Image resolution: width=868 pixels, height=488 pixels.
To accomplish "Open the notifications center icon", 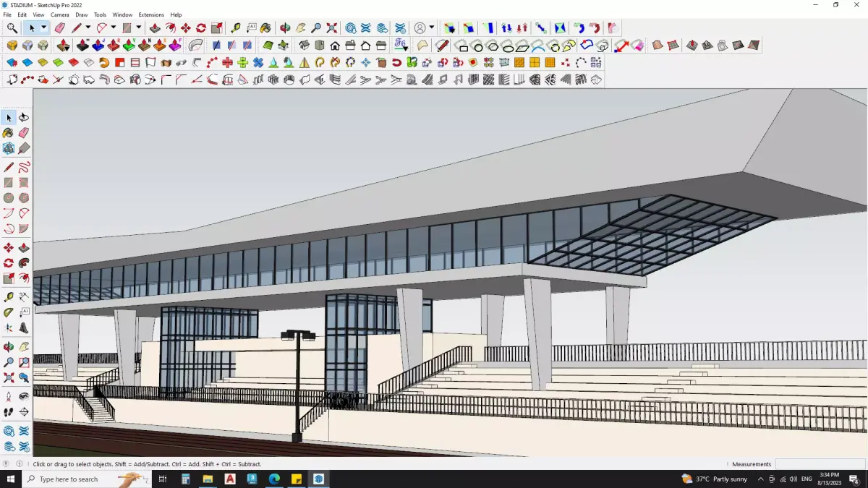I will point(854,479).
